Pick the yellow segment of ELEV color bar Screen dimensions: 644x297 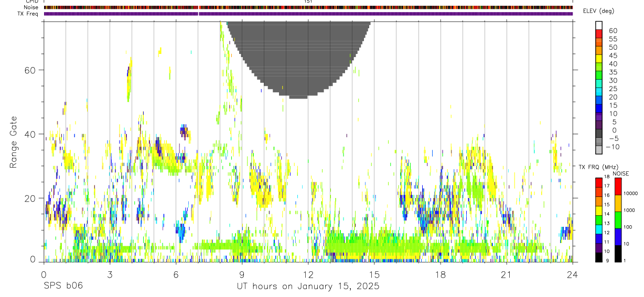(599, 59)
